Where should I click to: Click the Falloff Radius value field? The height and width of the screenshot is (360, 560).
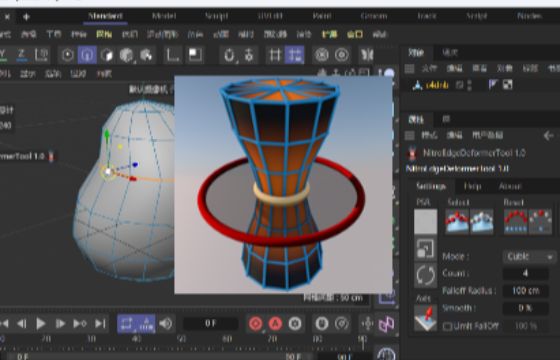525,291
